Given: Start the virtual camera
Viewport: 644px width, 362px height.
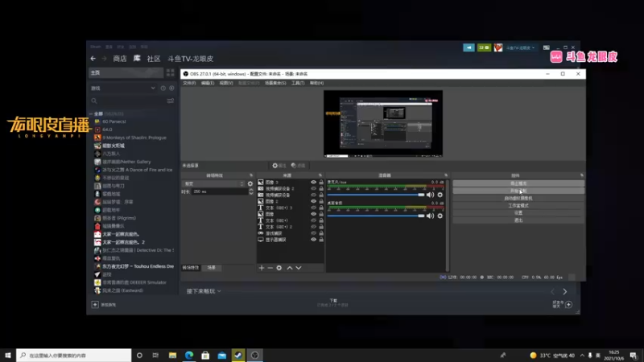Looking at the screenshot, I should [x=518, y=198].
